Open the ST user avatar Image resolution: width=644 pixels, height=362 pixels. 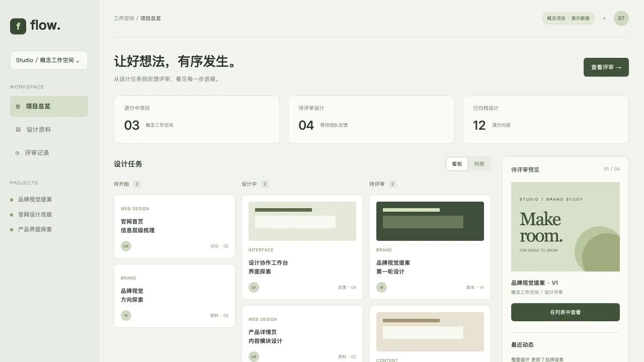(x=621, y=19)
